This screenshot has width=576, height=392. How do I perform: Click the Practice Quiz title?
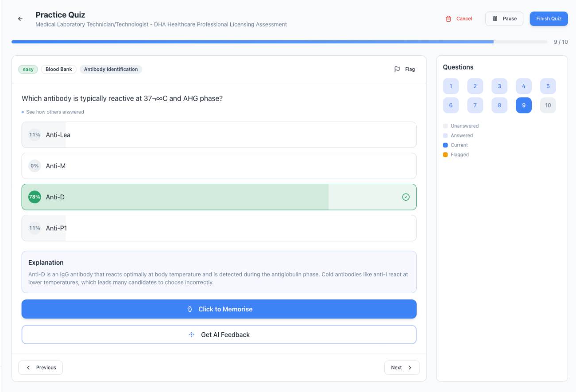point(60,15)
